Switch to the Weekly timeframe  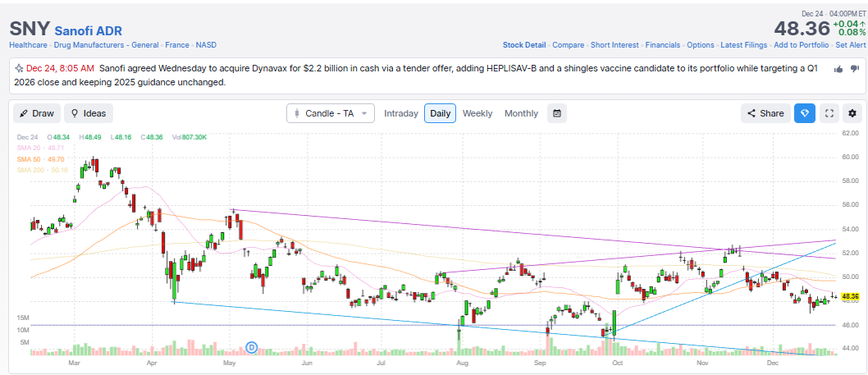click(477, 113)
